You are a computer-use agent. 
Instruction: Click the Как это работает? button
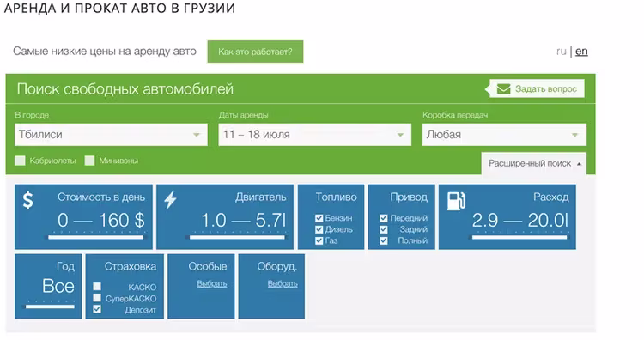point(256,52)
